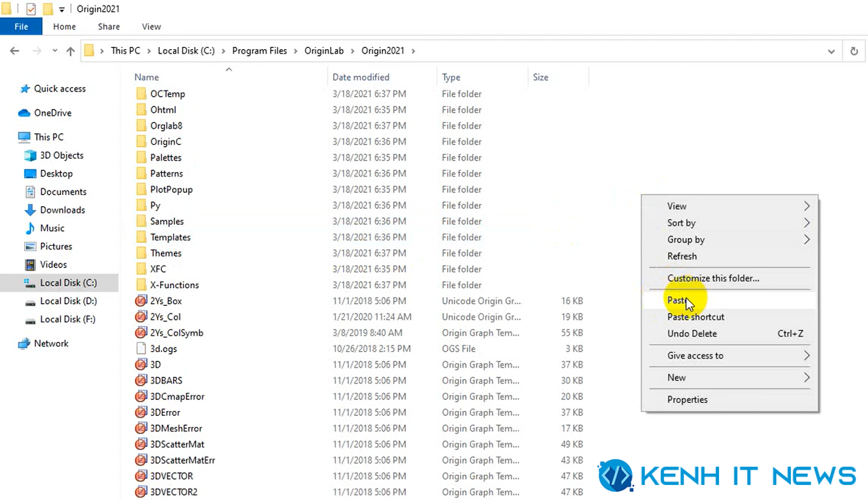Click the Back navigation arrow

point(15,51)
